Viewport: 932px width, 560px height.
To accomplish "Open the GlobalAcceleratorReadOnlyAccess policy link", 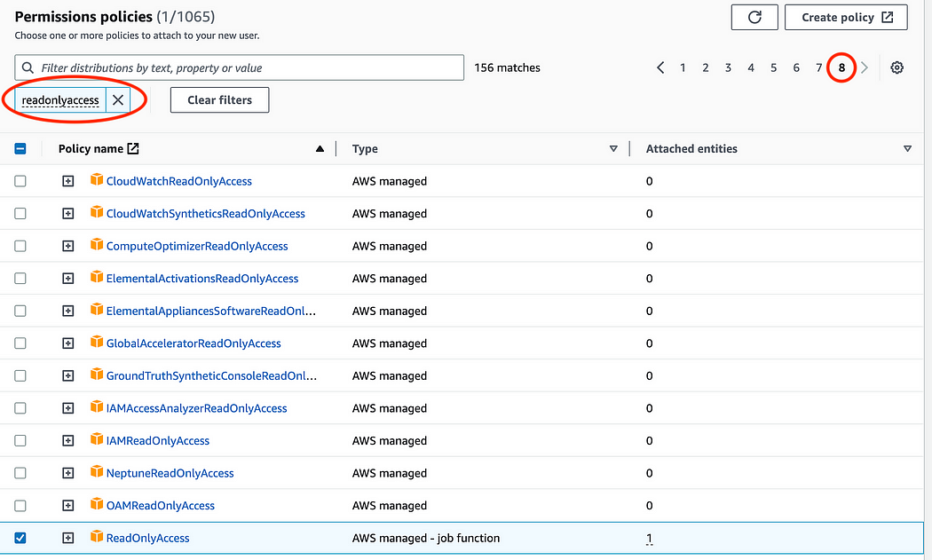I will 194,343.
